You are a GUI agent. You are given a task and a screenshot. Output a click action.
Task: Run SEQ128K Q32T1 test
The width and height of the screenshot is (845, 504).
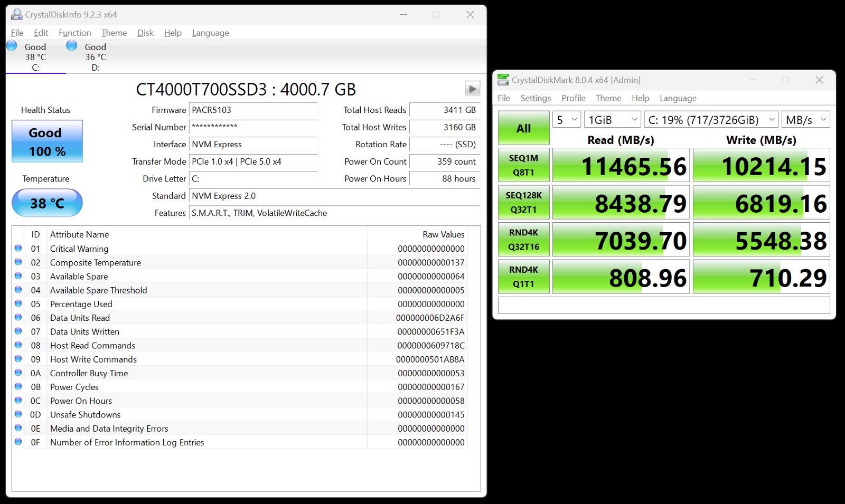[x=523, y=202]
